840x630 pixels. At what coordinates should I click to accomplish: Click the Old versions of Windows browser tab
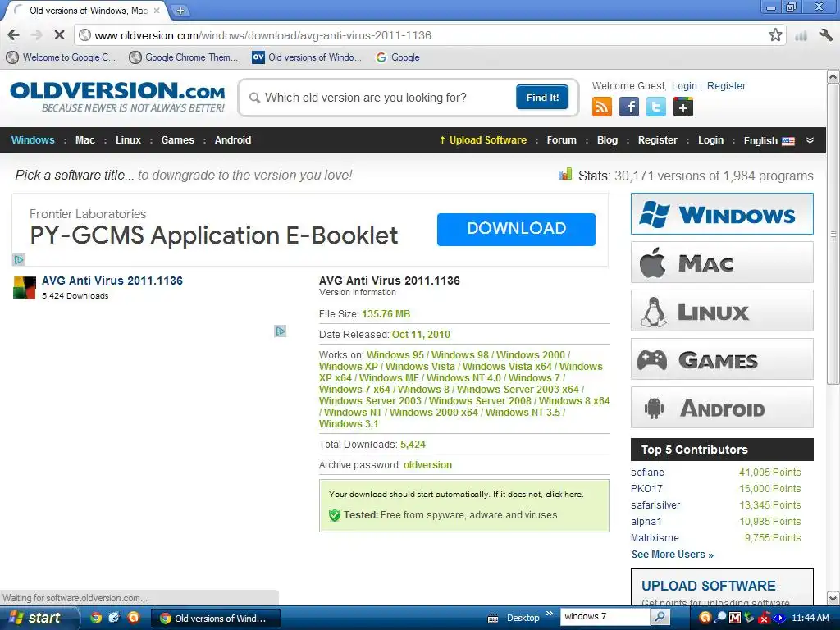[x=87, y=11]
